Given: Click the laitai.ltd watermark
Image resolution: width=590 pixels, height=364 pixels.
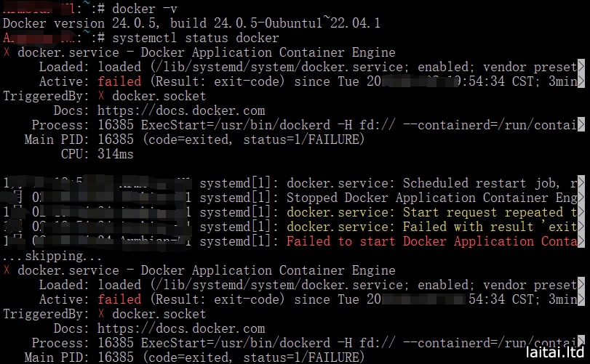Looking at the screenshot, I should 553,352.
